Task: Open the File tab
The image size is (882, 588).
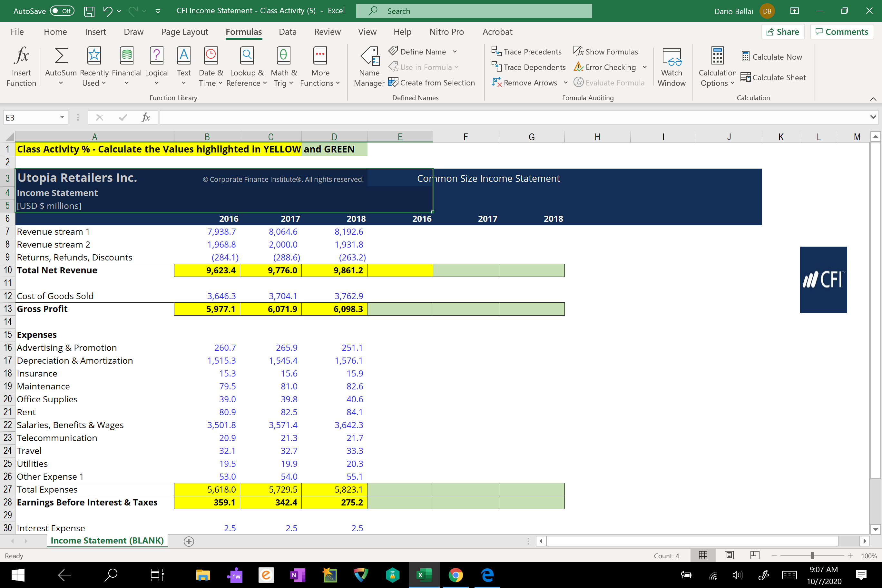Action: coord(17,32)
